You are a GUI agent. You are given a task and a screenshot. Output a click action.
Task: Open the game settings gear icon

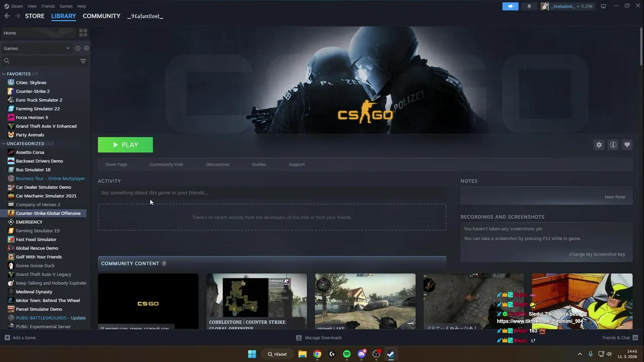tap(599, 145)
